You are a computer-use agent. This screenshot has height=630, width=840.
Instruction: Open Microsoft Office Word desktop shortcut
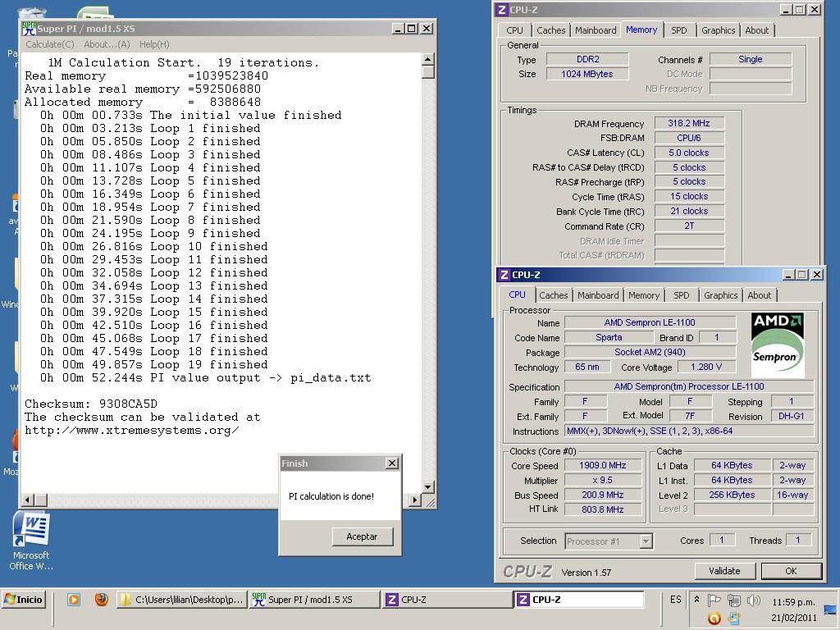(x=31, y=540)
